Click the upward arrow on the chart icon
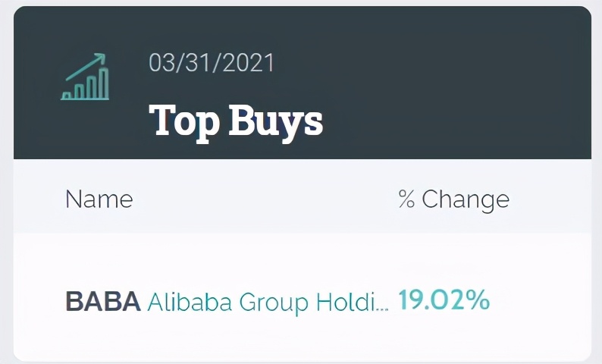This screenshot has height=364, width=602. coord(86,67)
